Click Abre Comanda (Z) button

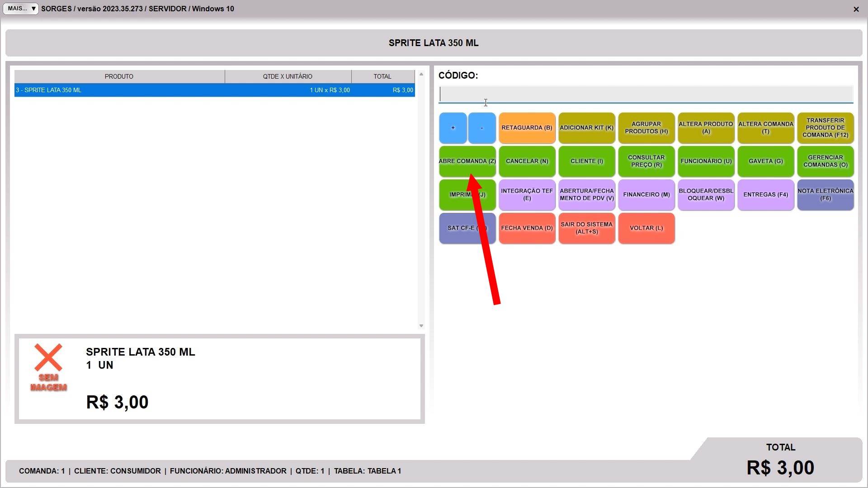(x=467, y=161)
